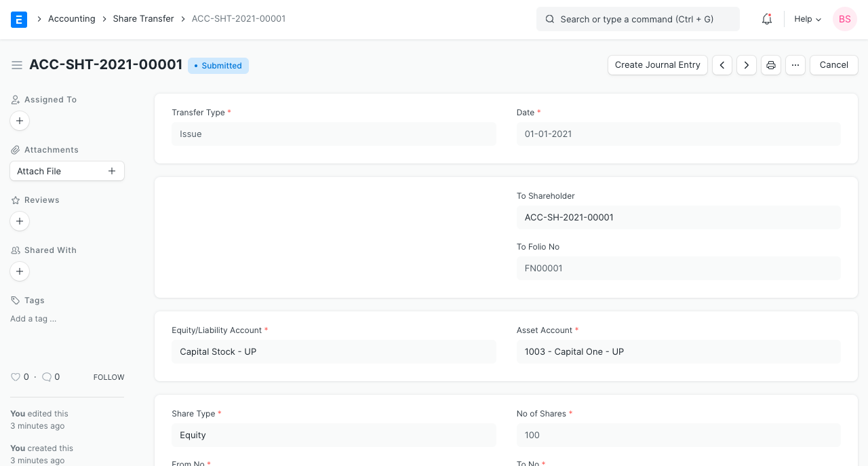This screenshot has width=868, height=466.
Task: Click the ERPNext logo icon
Action: click(x=18, y=19)
